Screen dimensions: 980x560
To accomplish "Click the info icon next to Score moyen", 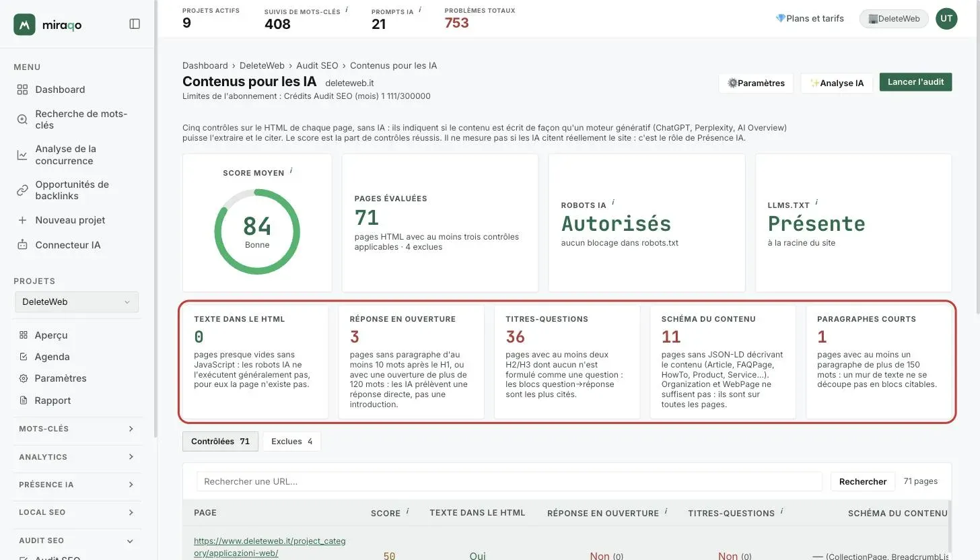I will click(x=291, y=171).
